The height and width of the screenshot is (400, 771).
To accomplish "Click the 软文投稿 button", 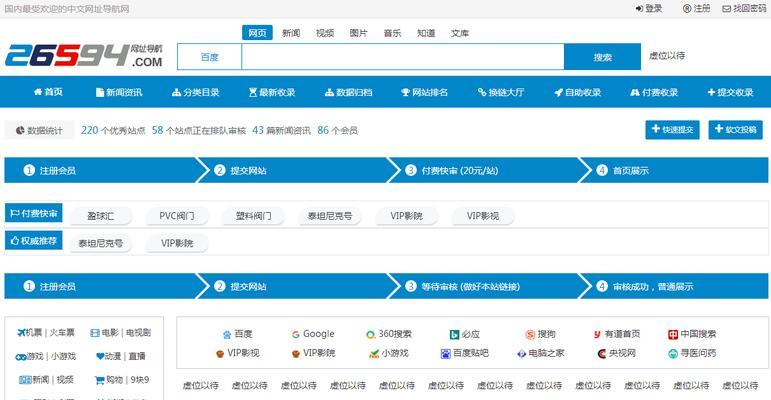I will [x=735, y=130].
